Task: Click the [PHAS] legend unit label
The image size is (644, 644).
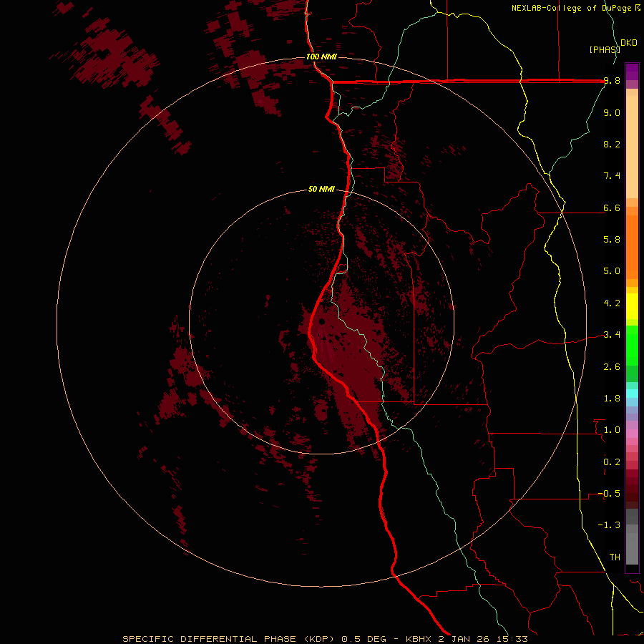Action: (605, 49)
